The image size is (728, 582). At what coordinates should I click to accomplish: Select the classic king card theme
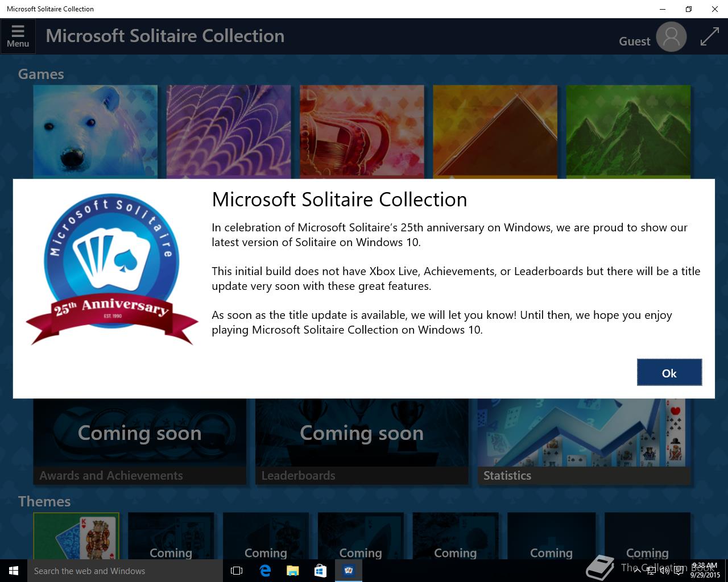[x=76, y=536]
